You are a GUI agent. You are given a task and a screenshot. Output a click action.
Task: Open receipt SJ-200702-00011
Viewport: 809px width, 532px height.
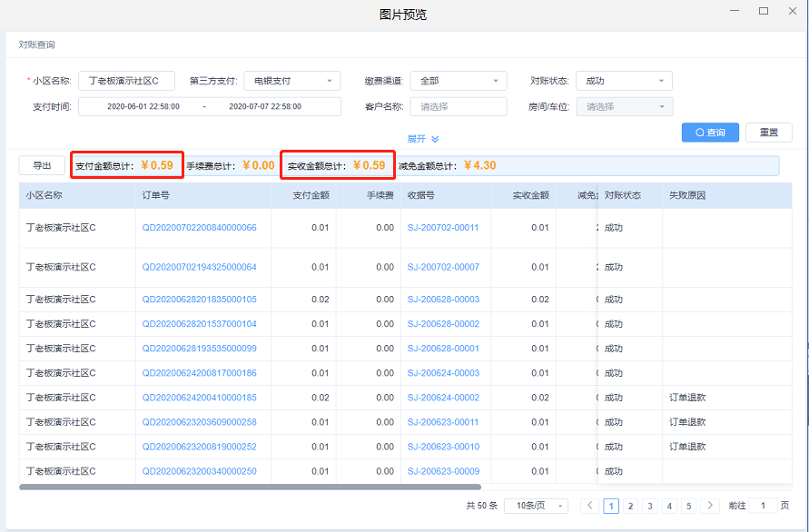coord(443,228)
